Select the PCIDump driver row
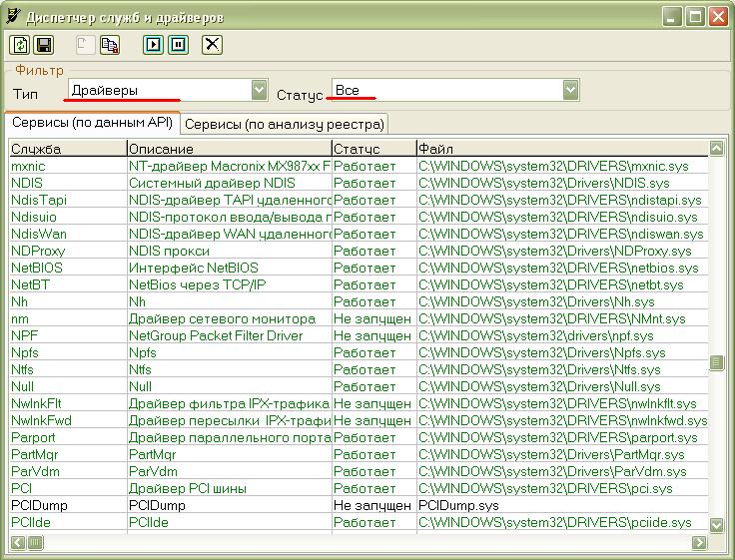The image size is (735, 560). coord(359,505)
